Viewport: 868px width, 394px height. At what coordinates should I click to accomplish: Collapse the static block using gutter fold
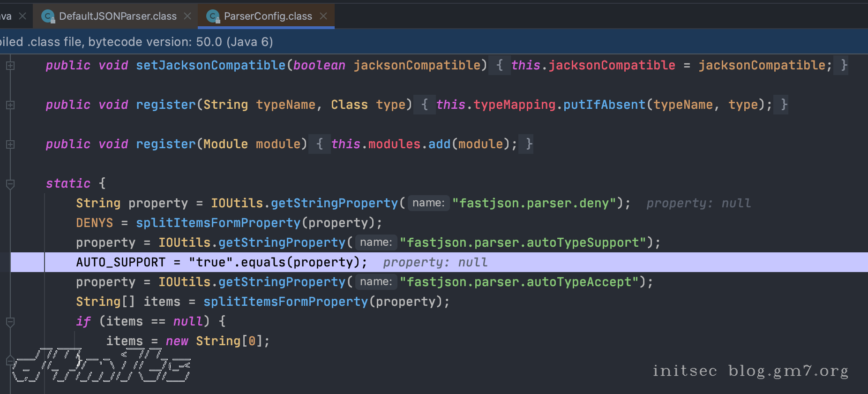[10, 184]
